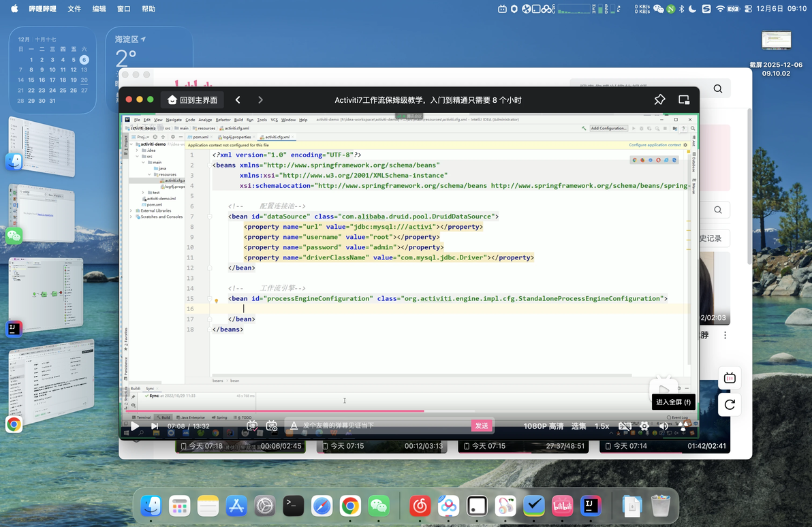
Task: Open danmaku font style icon
Action: click(294, 426)
